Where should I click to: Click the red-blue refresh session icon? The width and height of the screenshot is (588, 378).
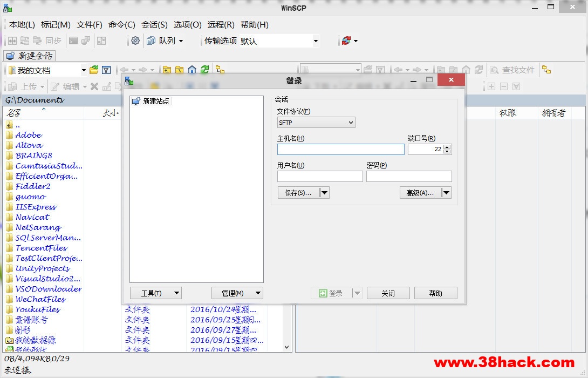(x=346, y=40)
